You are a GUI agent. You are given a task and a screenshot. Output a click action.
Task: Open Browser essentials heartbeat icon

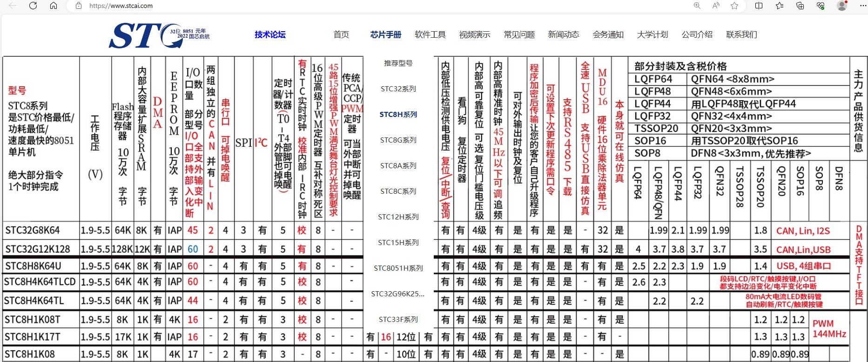pyautogui.click(x=821, y=6)
